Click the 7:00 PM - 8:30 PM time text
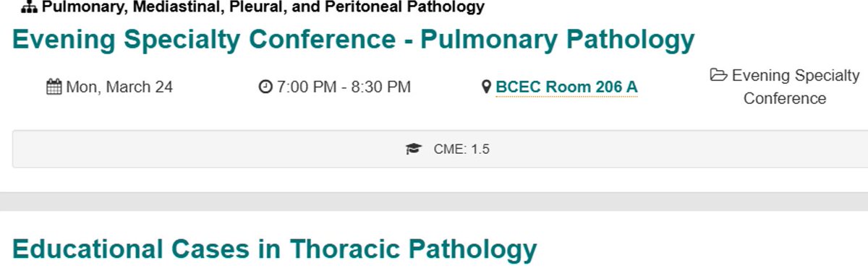Viewport: 868px width, 268px height. 344,87
